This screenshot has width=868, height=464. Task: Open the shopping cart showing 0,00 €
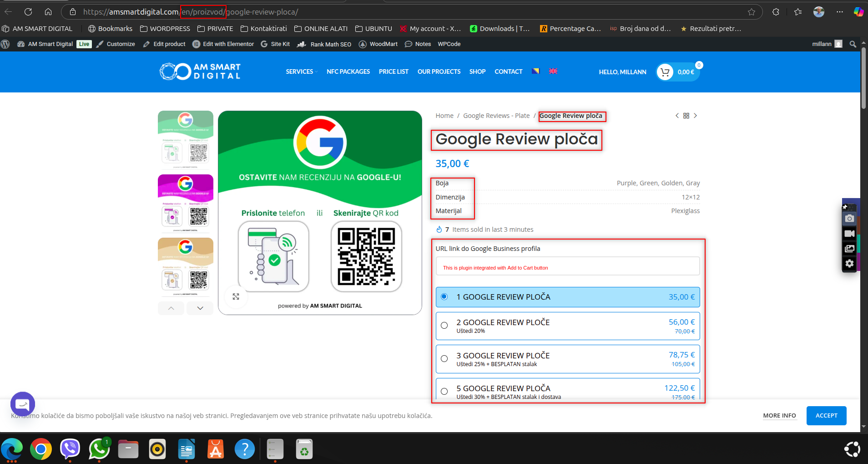tap(678, 72)
